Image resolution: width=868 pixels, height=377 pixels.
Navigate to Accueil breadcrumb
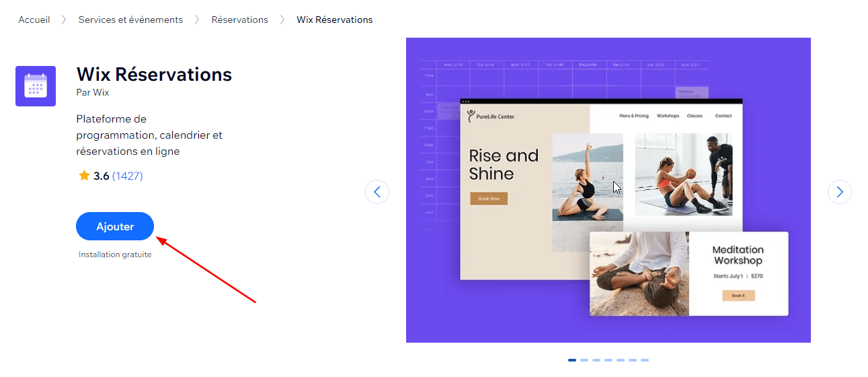tap(34, 20)
